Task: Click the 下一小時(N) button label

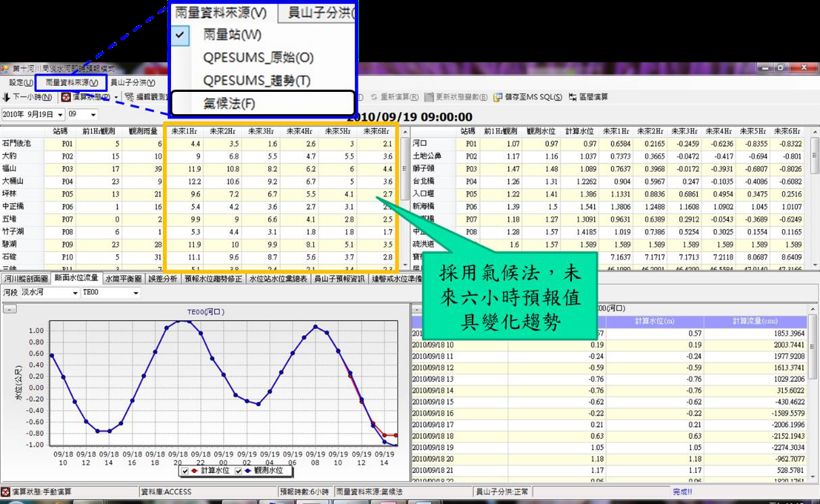Action: 32,97
